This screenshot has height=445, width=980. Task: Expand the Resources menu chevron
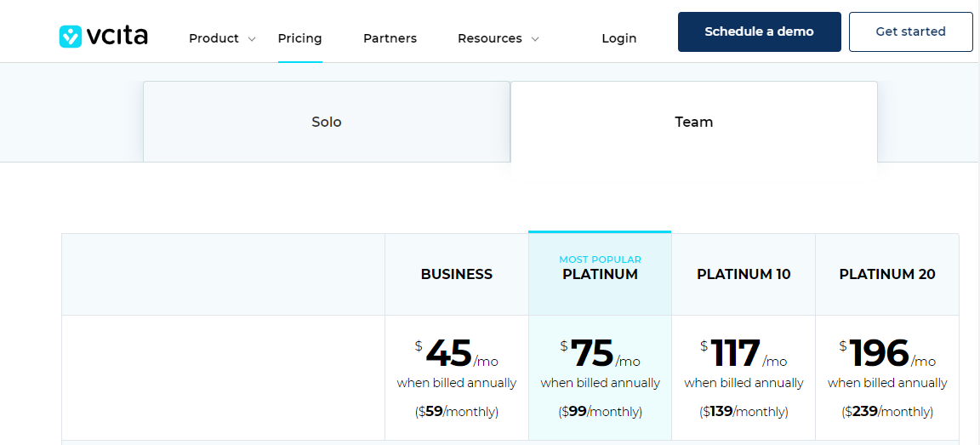coord(535,39)
